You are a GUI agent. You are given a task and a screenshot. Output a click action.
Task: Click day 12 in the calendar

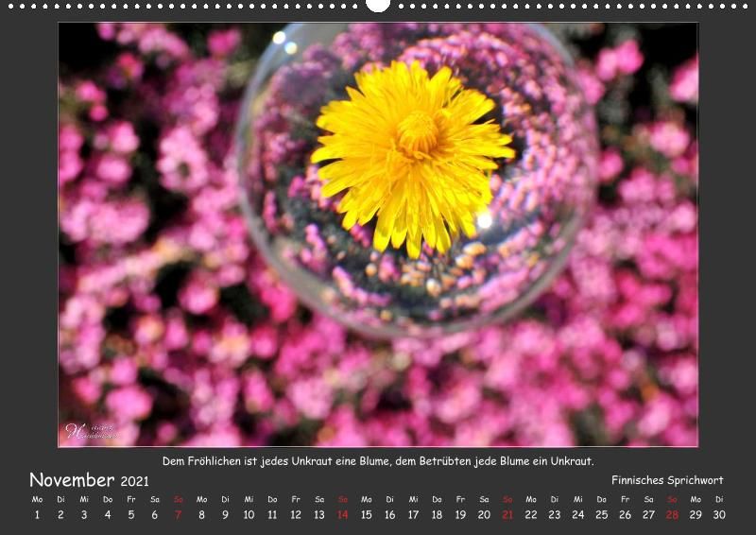click(x=296, y=515)
